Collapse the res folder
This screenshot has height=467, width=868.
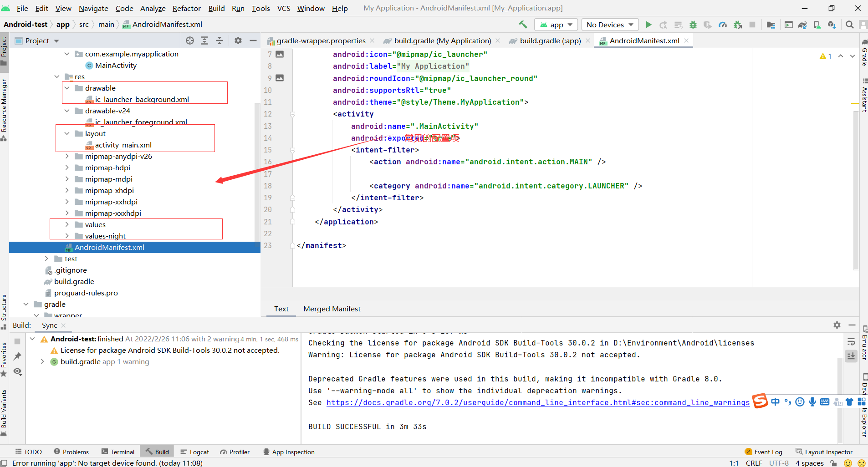point(57,76)
